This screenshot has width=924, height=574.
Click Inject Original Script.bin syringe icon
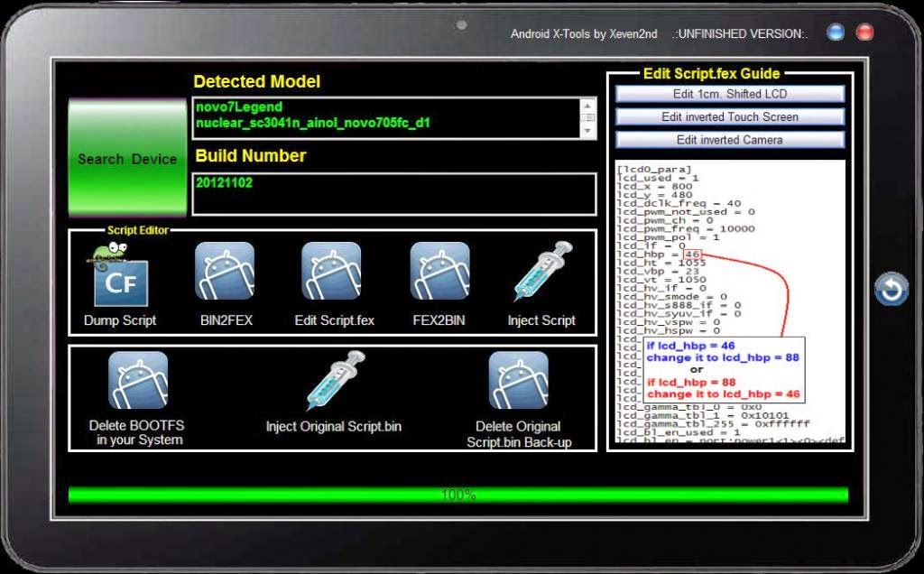coord(336,380)
